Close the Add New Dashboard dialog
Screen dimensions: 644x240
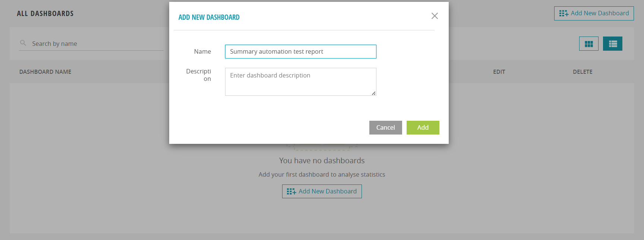[435, 16]
